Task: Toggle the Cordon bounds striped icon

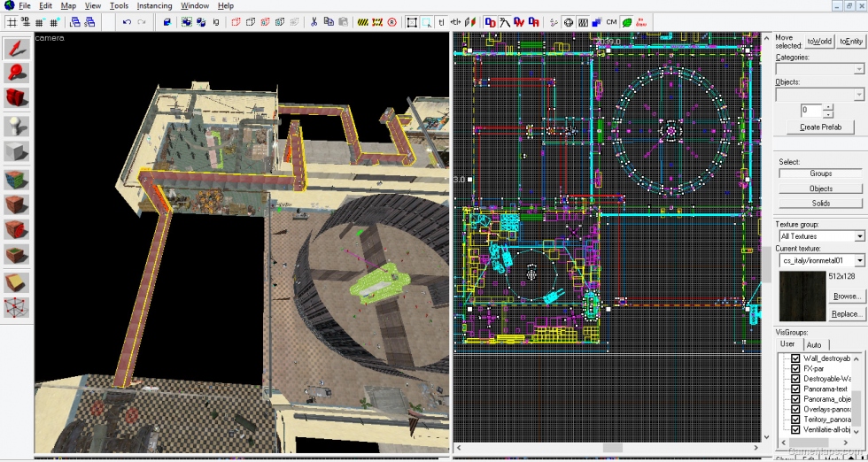Action: (x=362, y=22)
